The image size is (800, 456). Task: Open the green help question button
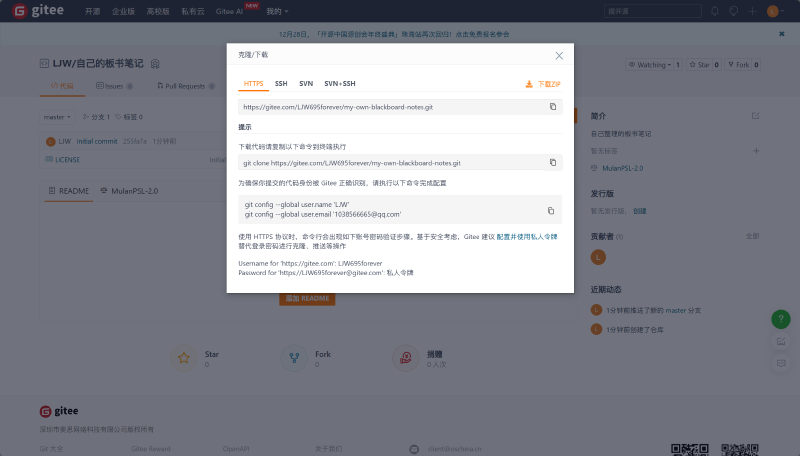click(x=781, y=319)
